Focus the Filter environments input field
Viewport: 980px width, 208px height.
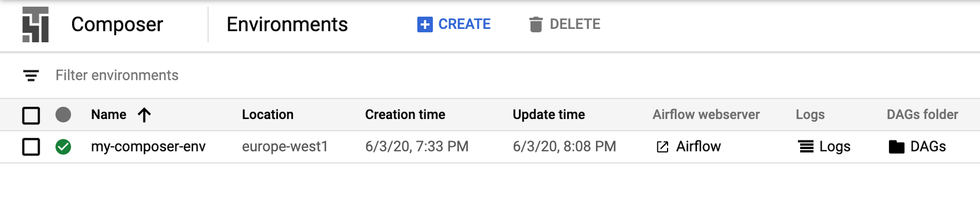(490, 76)
